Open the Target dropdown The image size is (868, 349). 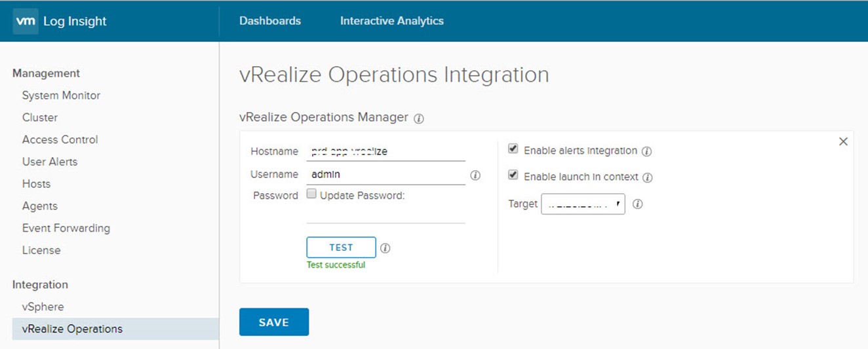583,204
